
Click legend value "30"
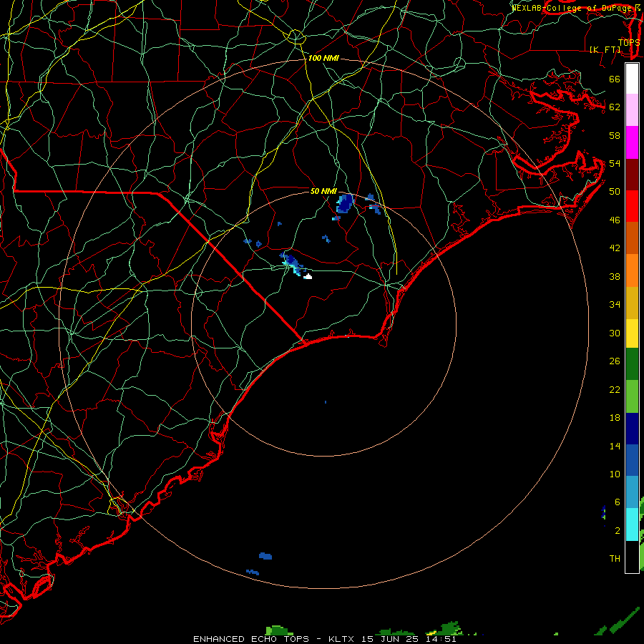[615, 333]
